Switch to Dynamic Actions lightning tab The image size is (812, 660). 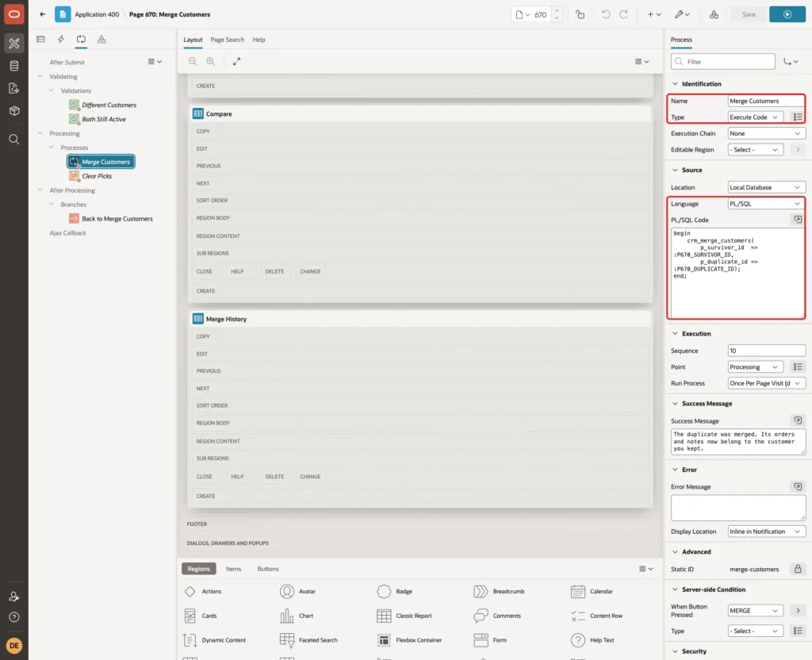[x=61, y=40]
